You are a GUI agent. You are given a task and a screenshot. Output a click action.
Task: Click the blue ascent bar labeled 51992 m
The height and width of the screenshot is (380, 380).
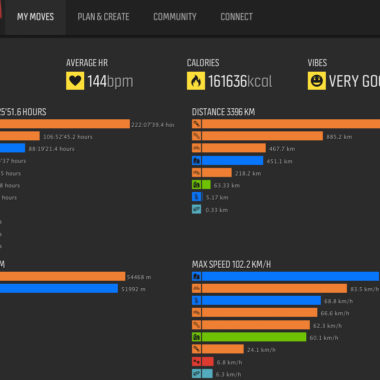coord(59,289)
